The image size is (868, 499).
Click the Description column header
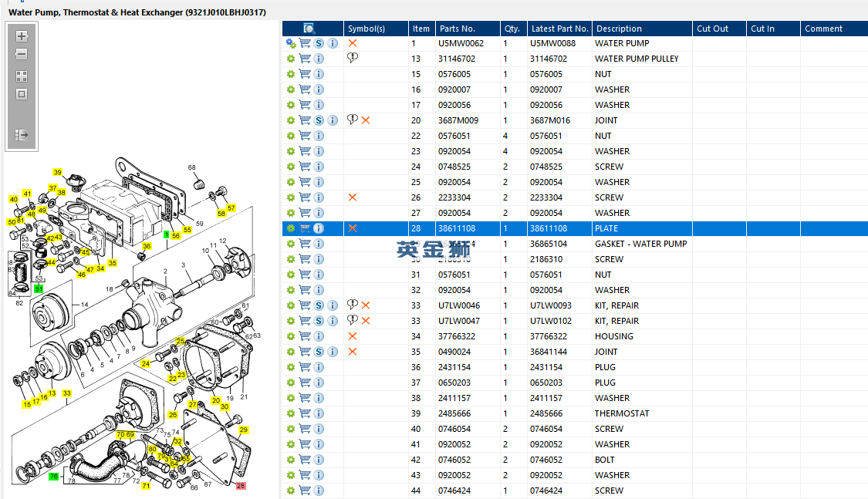642,29
